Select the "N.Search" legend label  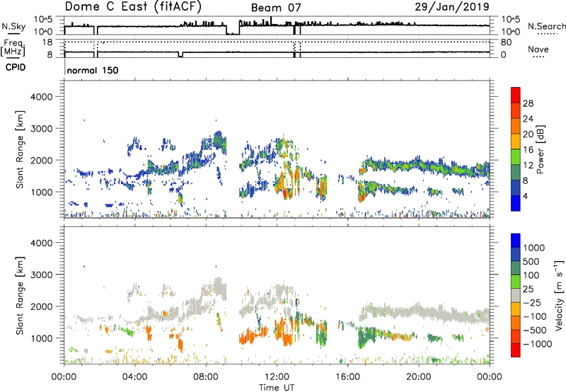[x=546, y=26]
